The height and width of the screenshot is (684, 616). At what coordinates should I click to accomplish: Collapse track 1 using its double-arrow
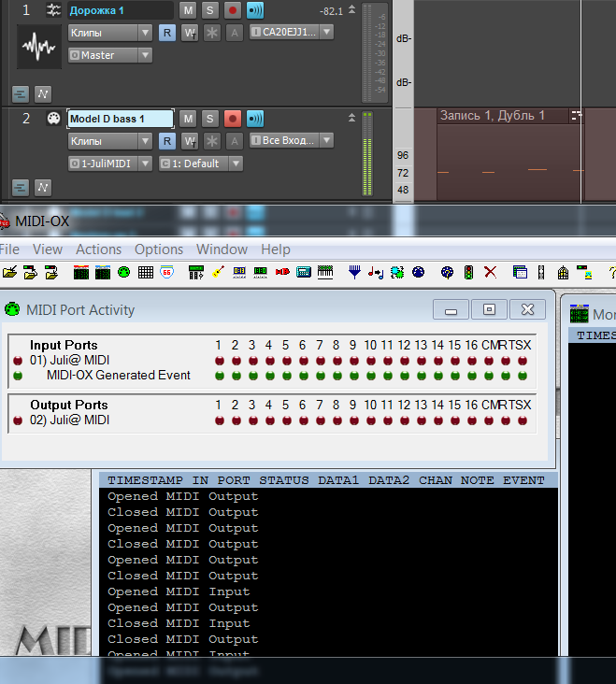(351, 9)
